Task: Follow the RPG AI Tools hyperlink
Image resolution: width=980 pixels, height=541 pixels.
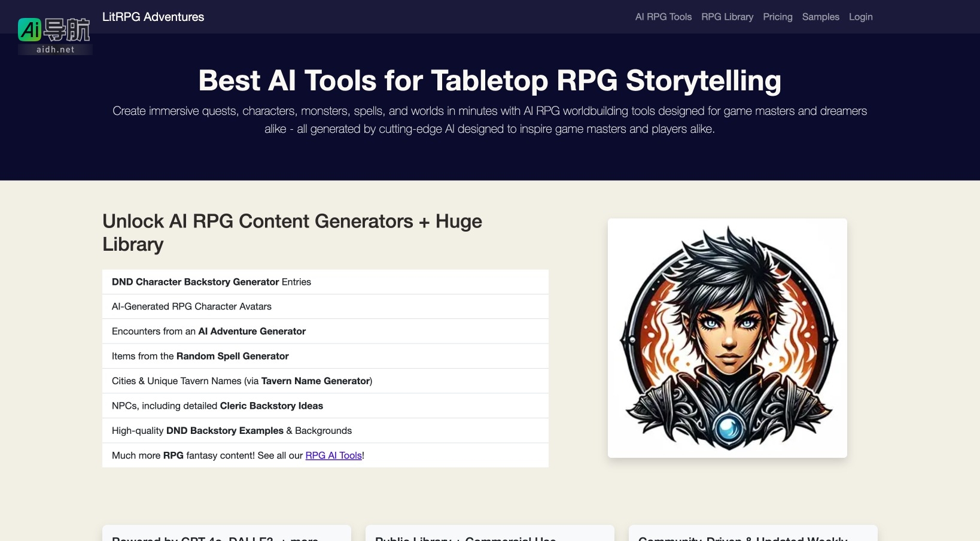Action: click(333, 455)
